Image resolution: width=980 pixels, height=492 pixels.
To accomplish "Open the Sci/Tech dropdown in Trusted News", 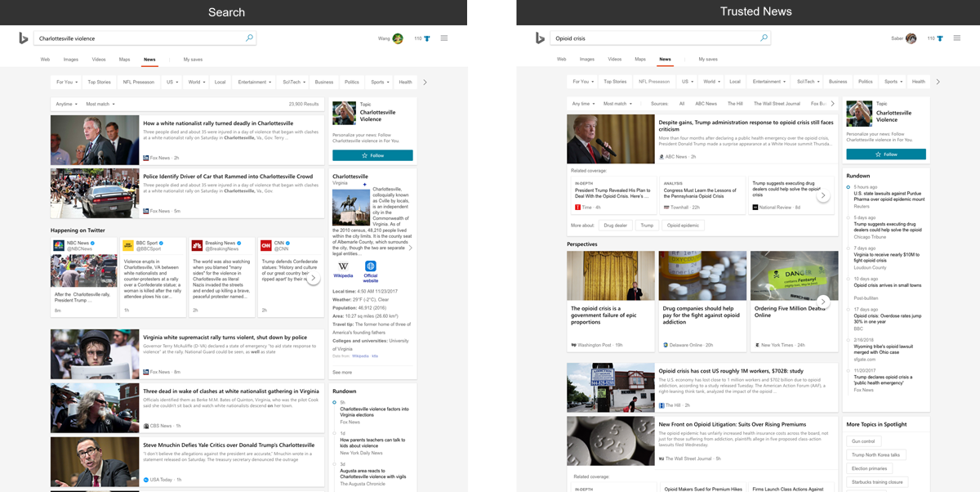I will tap(808, 82).
